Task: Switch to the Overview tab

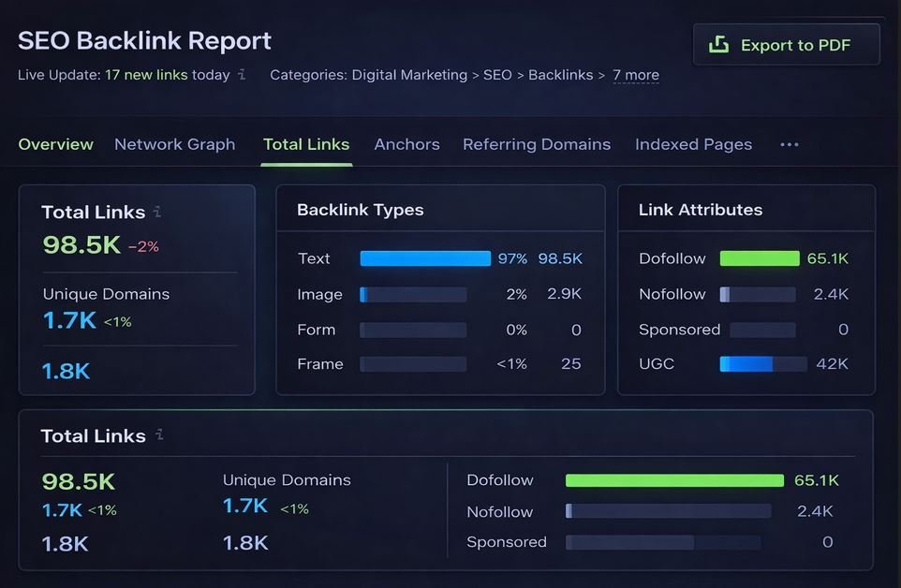Action: tap(55, 144)
